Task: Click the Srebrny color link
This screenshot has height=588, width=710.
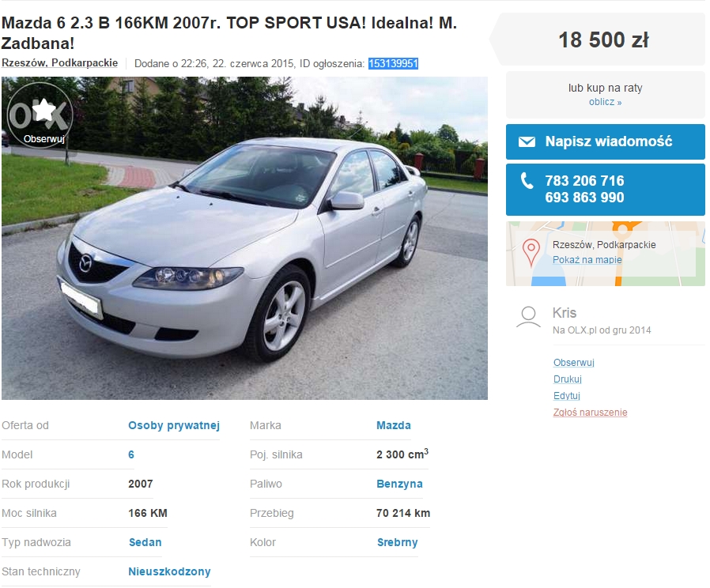Action: coord(397,542)
